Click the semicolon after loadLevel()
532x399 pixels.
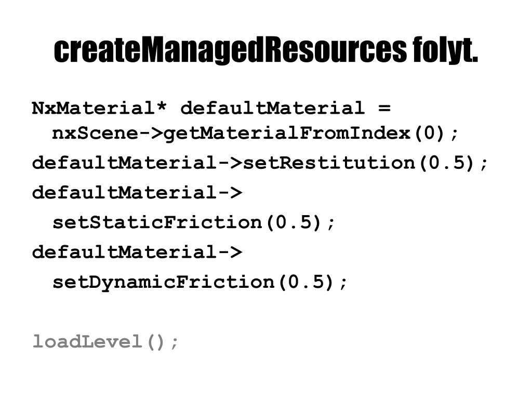175,342
